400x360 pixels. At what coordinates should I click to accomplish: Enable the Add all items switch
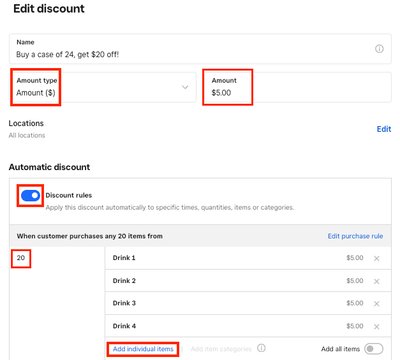tap(374, 349)
